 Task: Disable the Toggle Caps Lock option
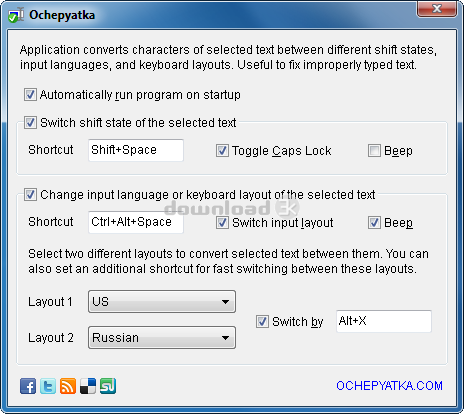click(222, 151)
